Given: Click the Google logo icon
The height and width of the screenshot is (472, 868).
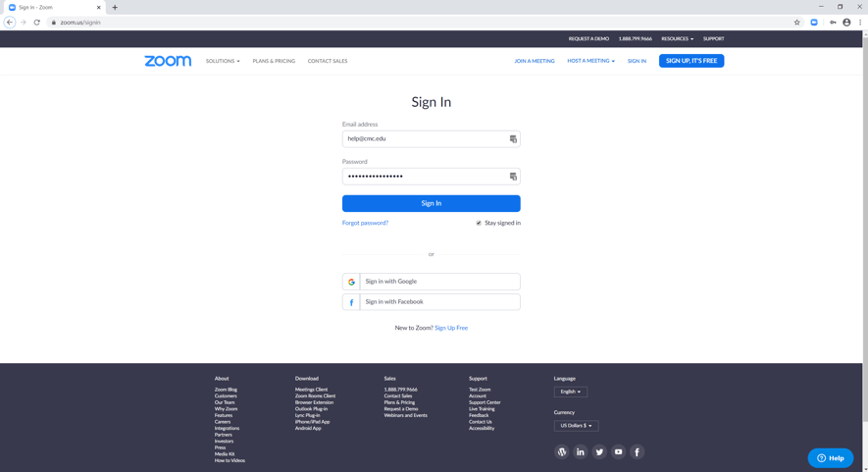Looking at the screenshot, I should 351,282.
